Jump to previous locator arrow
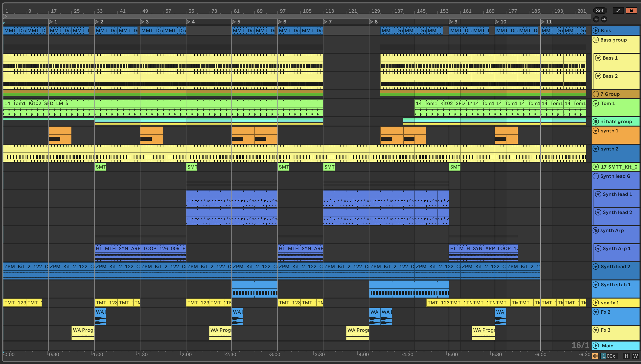641x364 pixels. click(x=596, y=19)
